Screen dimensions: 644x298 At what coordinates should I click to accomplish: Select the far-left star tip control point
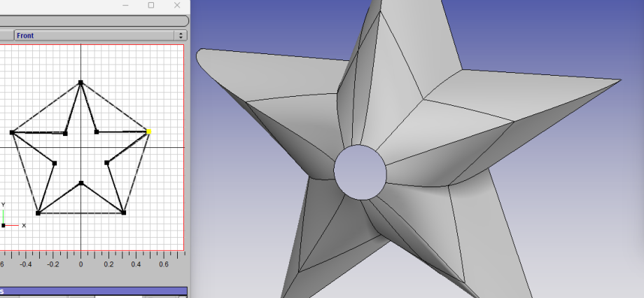click(12, 133)
